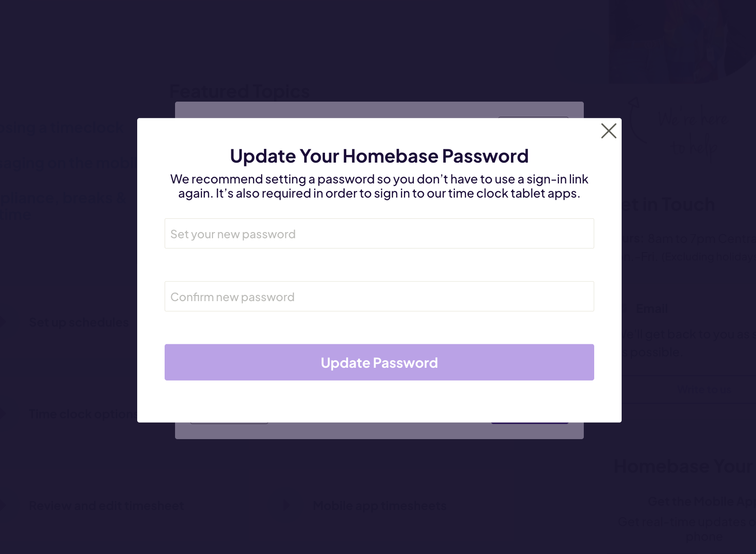Click arrow icon beside Set up schedules
756x554 pixels.
2,322
